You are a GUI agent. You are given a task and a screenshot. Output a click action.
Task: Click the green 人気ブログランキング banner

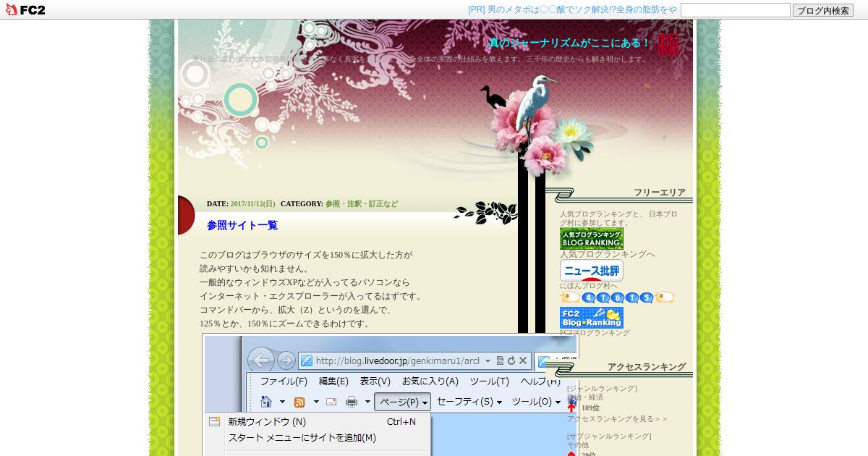[592, 239]
